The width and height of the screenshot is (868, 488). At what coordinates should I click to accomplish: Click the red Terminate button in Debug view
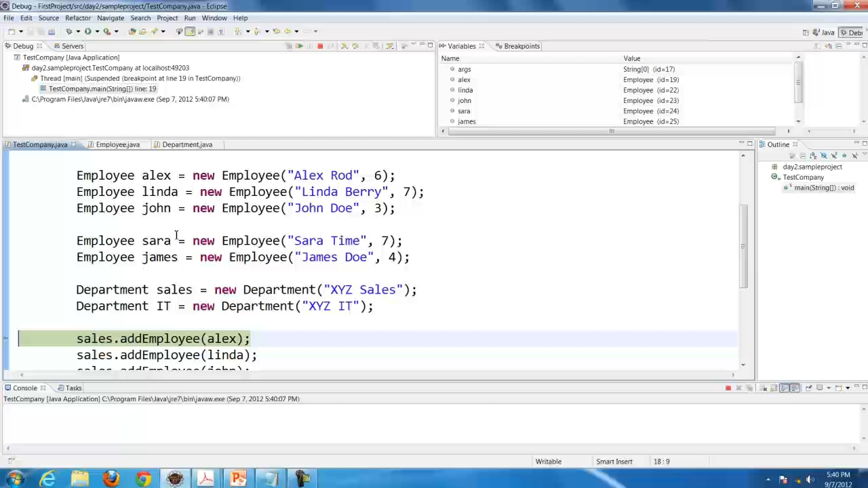320,46
